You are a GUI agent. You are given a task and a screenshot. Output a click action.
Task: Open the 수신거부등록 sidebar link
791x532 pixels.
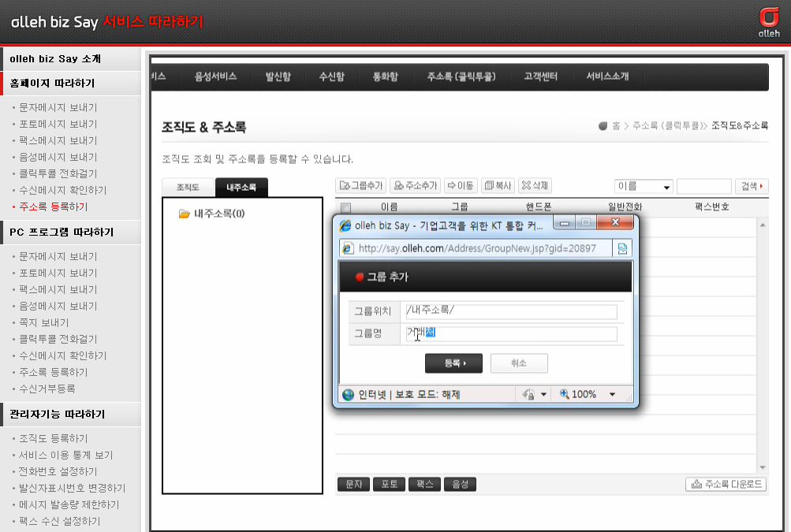47,389
